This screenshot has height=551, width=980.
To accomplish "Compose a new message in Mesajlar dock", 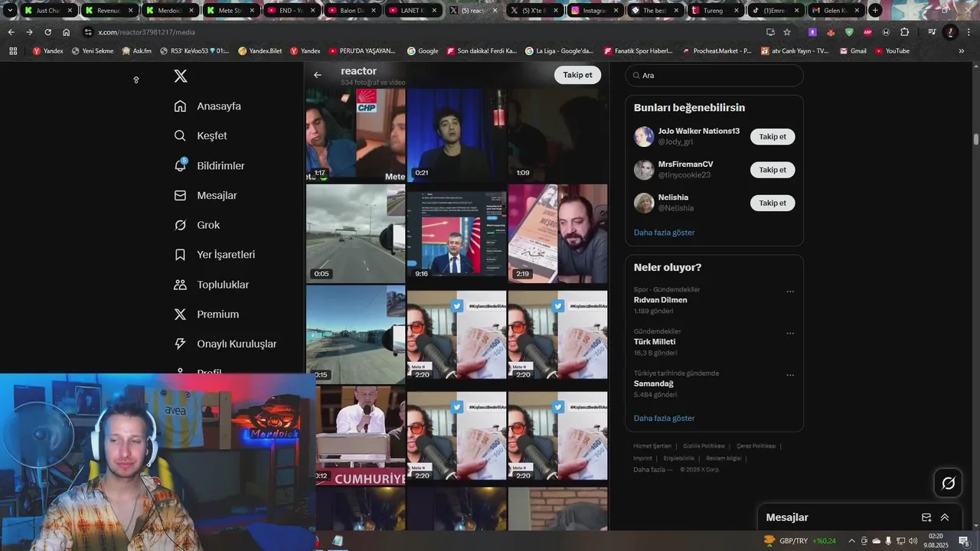I will tap(926, 517).
